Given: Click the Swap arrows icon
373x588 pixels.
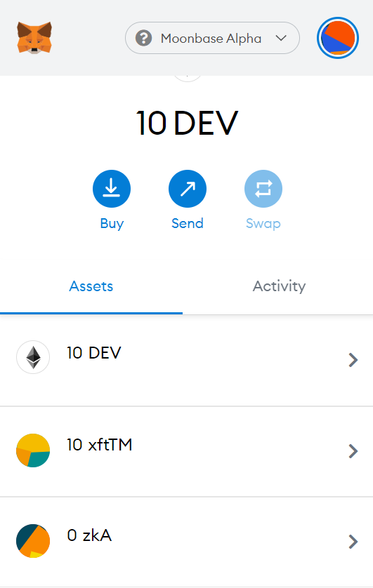Looking at the screenshot, I should pyautogui.click(x=263, y=189).
